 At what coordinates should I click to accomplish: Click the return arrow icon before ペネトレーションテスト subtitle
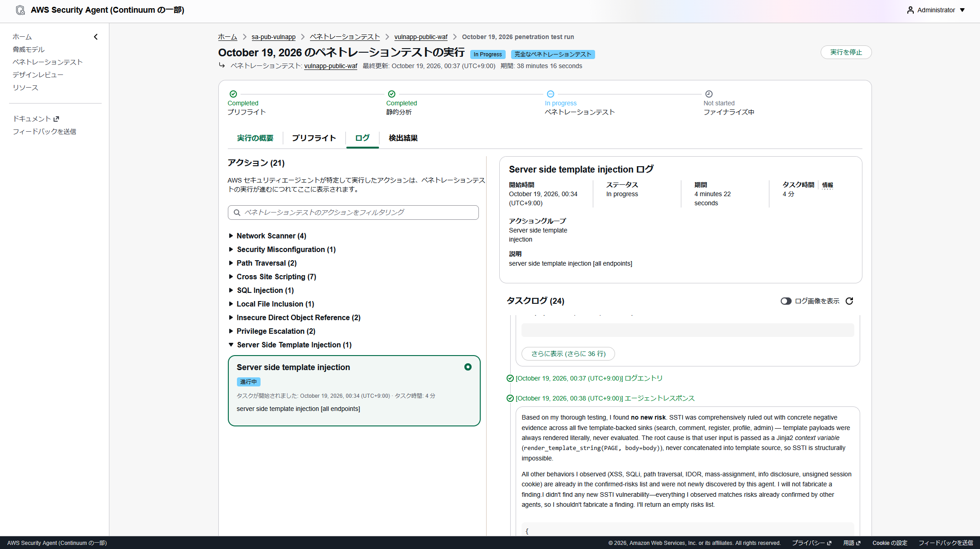pyautogui.click(x=222, y=65)
